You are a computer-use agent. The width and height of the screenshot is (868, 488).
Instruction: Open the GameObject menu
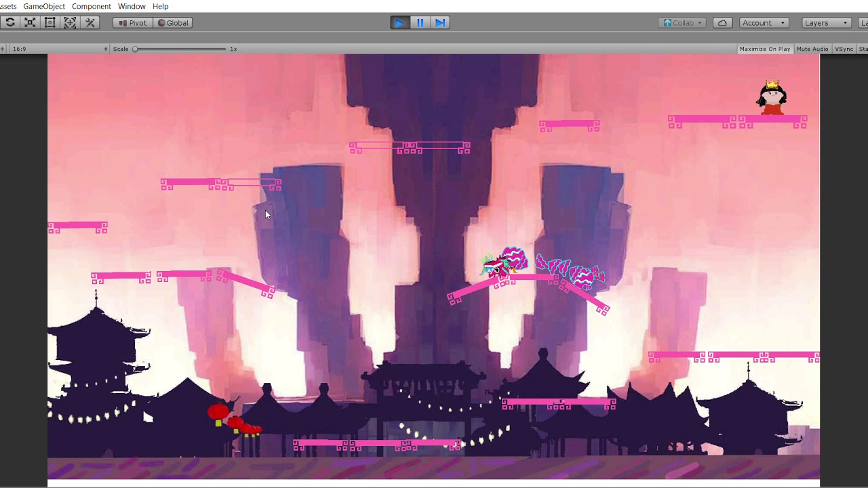tap(44, 6)
